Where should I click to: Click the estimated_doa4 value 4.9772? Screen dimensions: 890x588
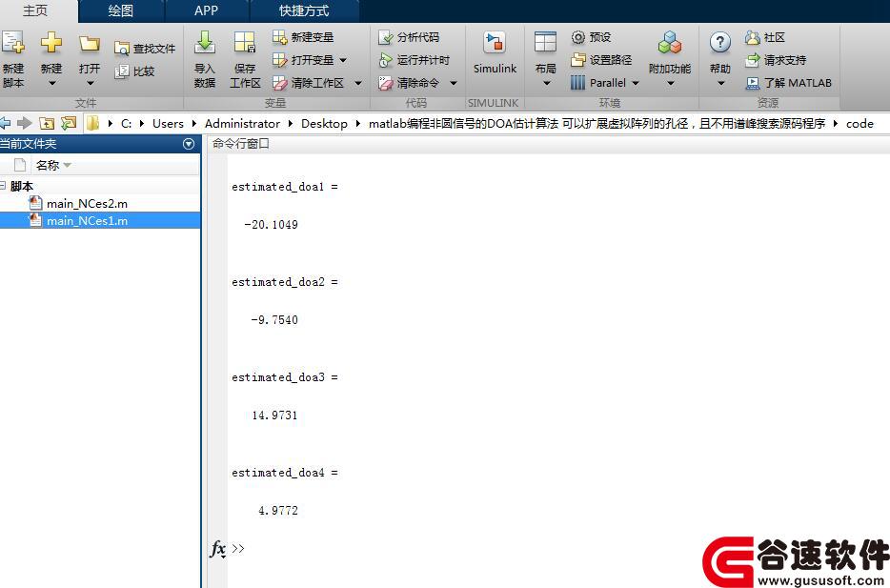point(278,511)
